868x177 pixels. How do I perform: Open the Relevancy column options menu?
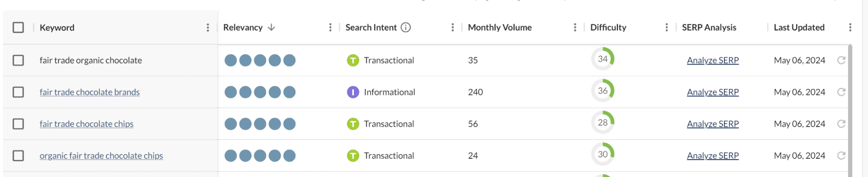tap(330, 27)
